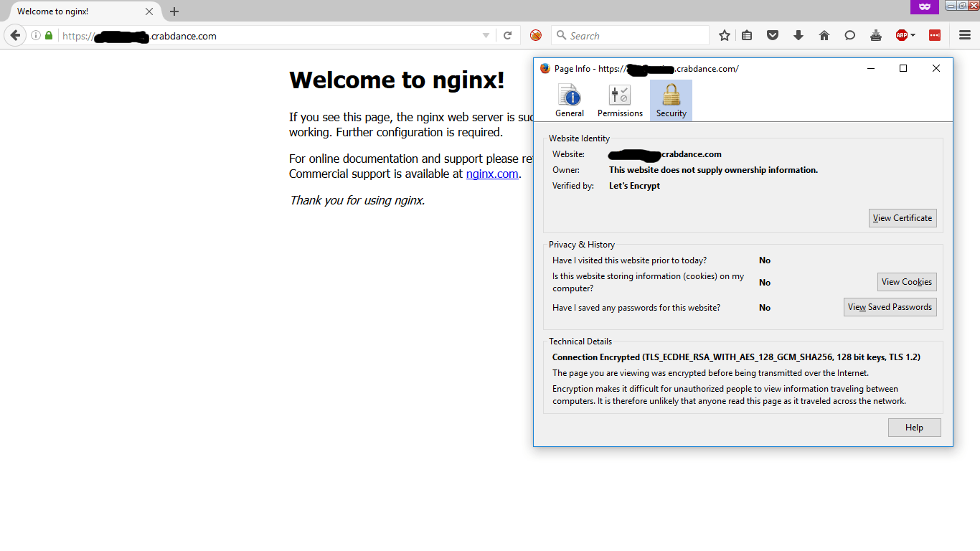Click the View Certificate button
This screenshot has width=980, height=551.
[x=902, y=218]
